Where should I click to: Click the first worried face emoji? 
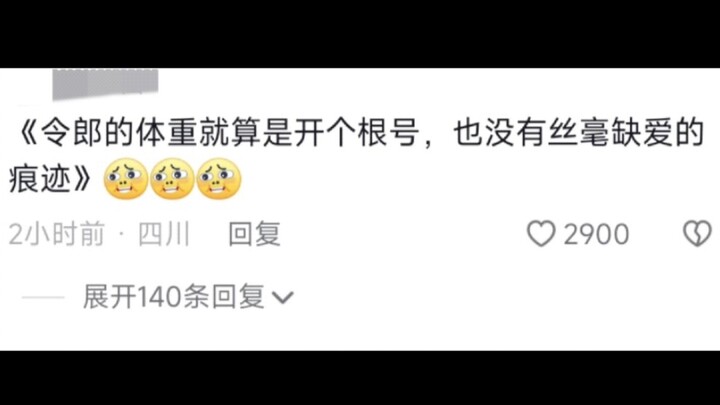[126, 179]
